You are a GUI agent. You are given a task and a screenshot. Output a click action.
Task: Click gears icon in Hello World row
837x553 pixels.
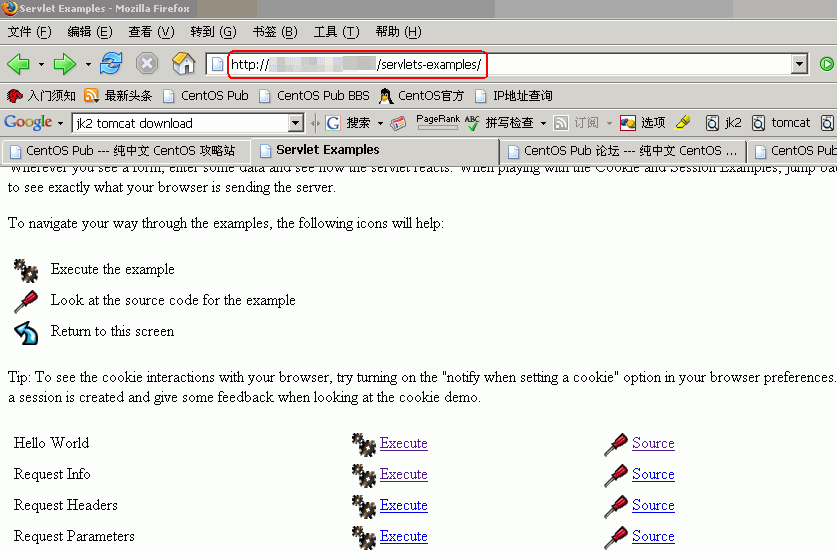click(364, 445)
